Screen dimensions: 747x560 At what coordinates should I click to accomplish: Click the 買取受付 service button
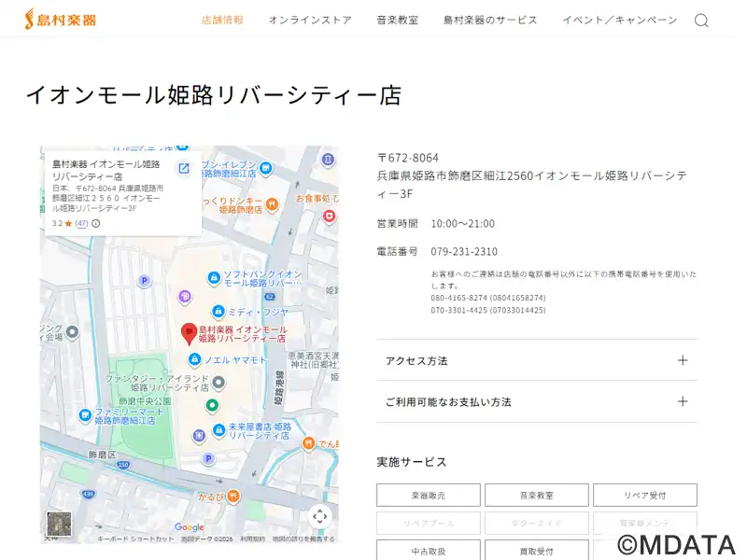[x=536, y=551]
